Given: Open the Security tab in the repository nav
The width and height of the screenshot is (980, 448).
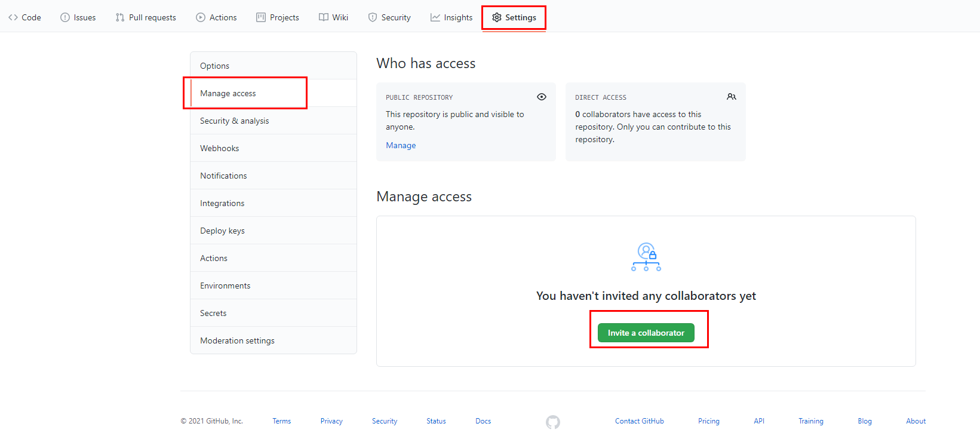Looking at the screenshot, I should point(389,17).
